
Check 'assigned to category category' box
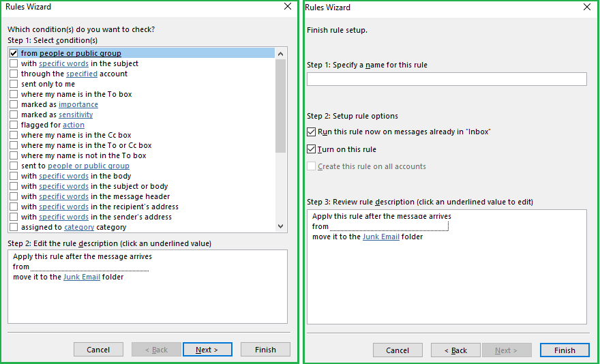pyautogui.click(x=14, y=227)
